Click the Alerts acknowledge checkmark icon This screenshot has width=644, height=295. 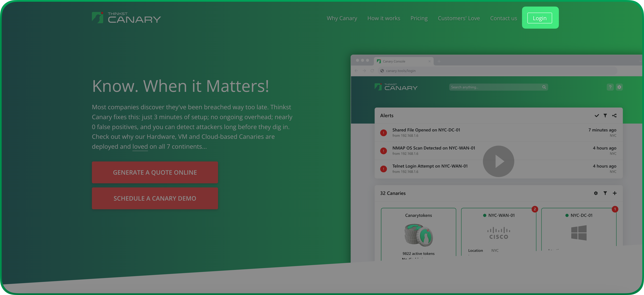(596, 115)
